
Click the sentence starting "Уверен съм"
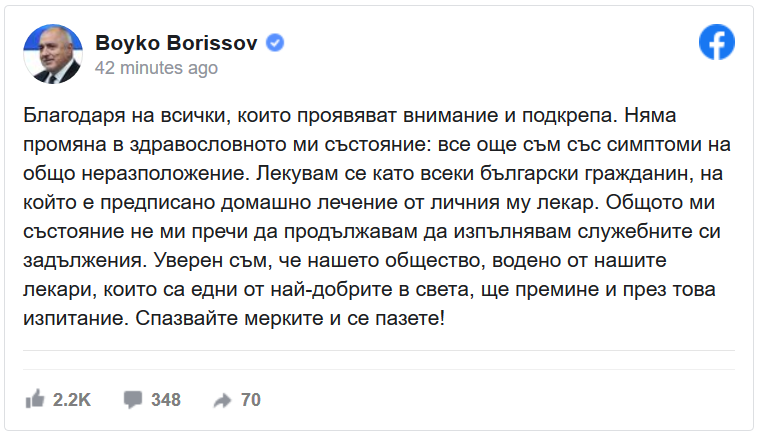coord(369,289)
